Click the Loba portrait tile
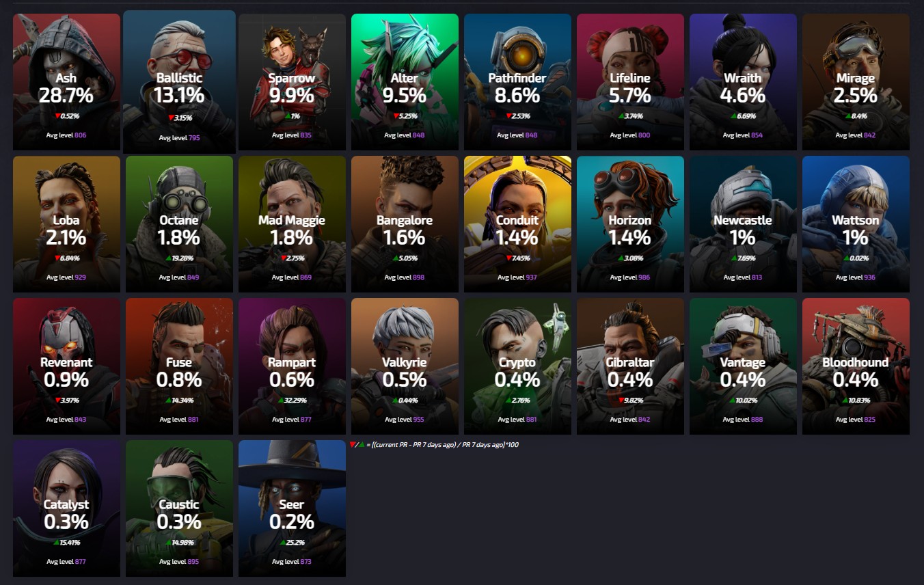Image resolution: width=924 pixels, height=585 pixels. pyautogui.click(x=66, y=224)
